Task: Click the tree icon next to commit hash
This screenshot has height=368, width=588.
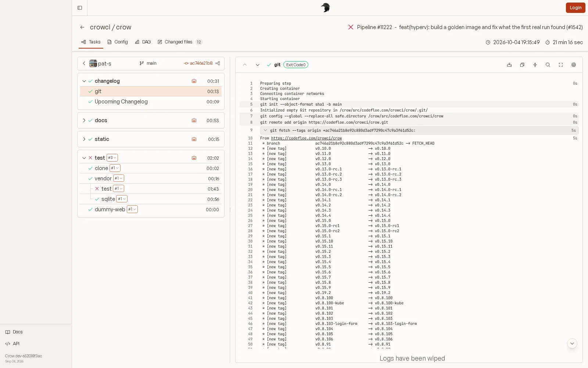Action: 218,63
